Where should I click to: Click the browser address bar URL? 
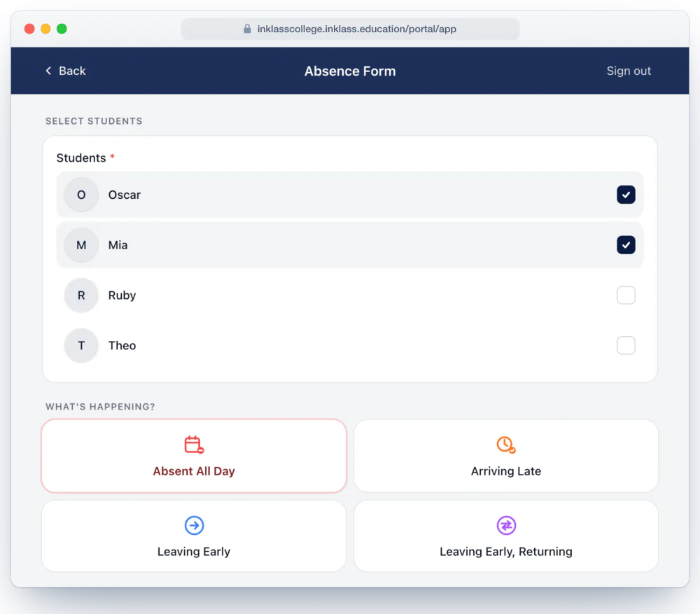click(357, 29)
